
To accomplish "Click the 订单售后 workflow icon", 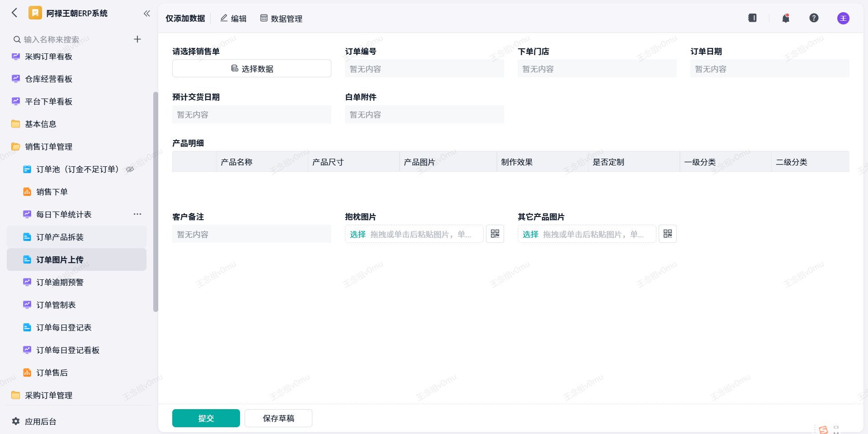I will point(27,373).
